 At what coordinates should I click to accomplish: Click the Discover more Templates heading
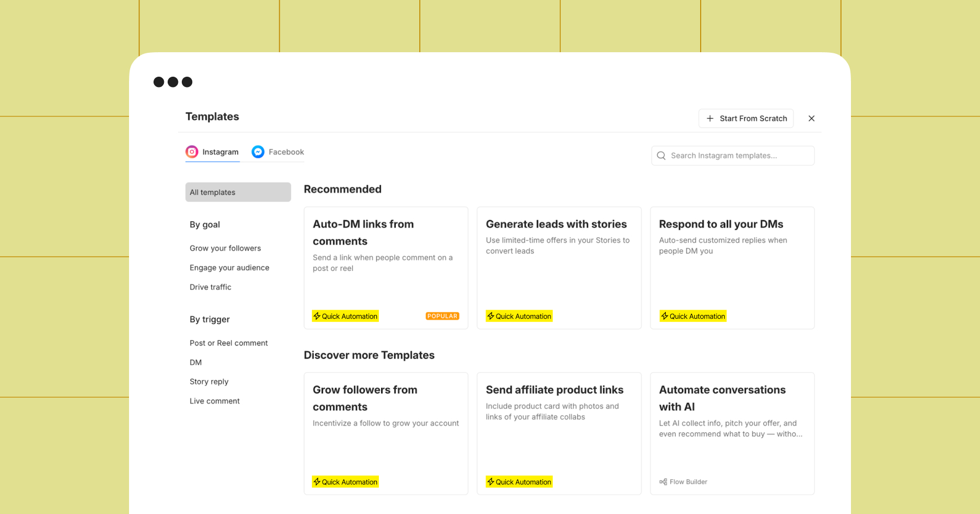tap(369, 355)
